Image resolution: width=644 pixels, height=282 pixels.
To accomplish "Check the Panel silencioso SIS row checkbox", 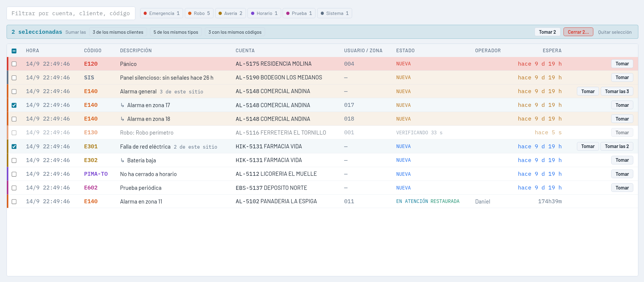I will (x=14, y=78).
